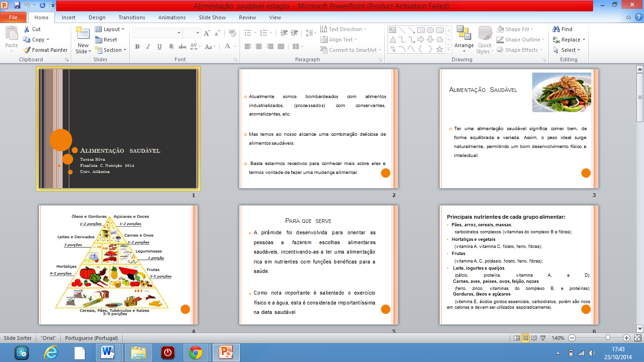Open Google Chrome from the taskbar
644x362 pixels.
coord(196,353)
